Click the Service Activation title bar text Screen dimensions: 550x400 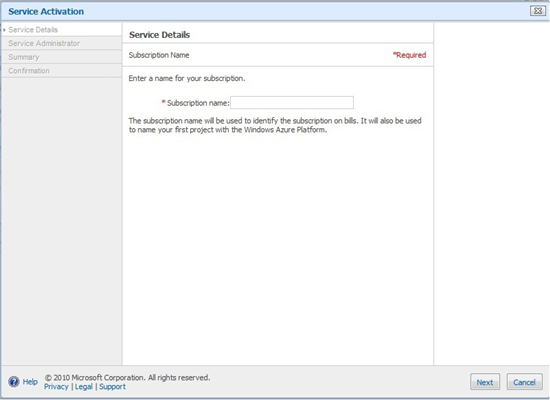[46, 12]
